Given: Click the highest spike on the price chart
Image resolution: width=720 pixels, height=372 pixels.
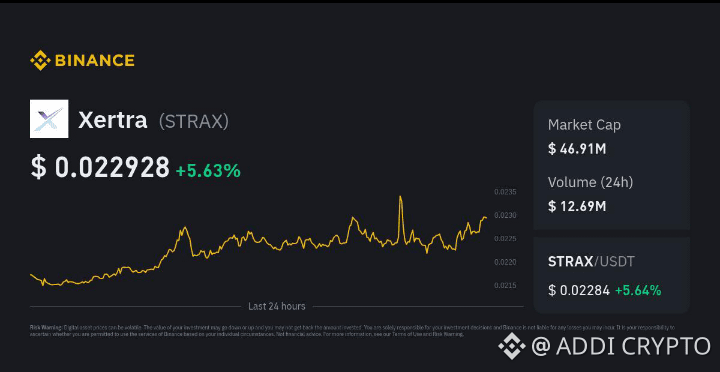Looking at the screenshot, I should tap(400, 198).
